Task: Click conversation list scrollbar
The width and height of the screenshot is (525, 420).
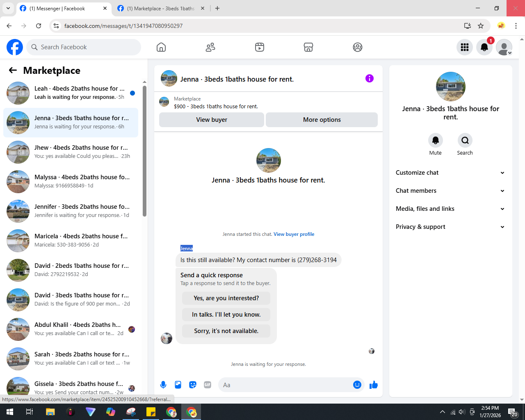Action: tap(144, 151)
